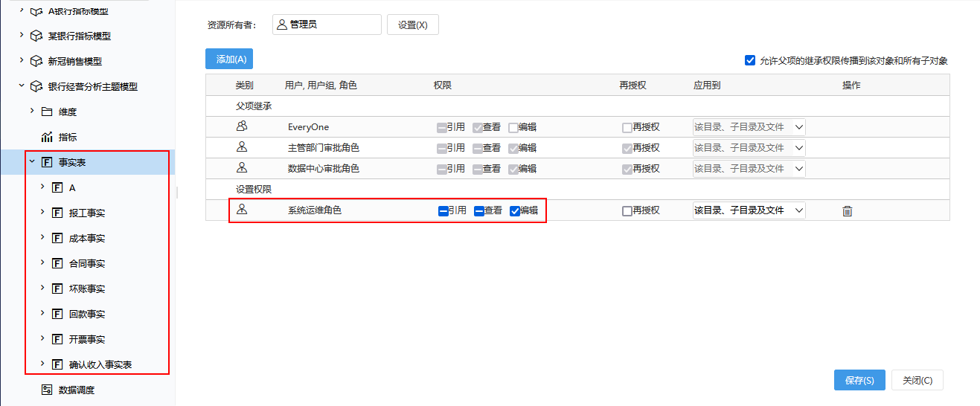Toggle 引用 checkbox for 系统运维角色
This screenshot has height=406, width=980.
click(443, 211)
